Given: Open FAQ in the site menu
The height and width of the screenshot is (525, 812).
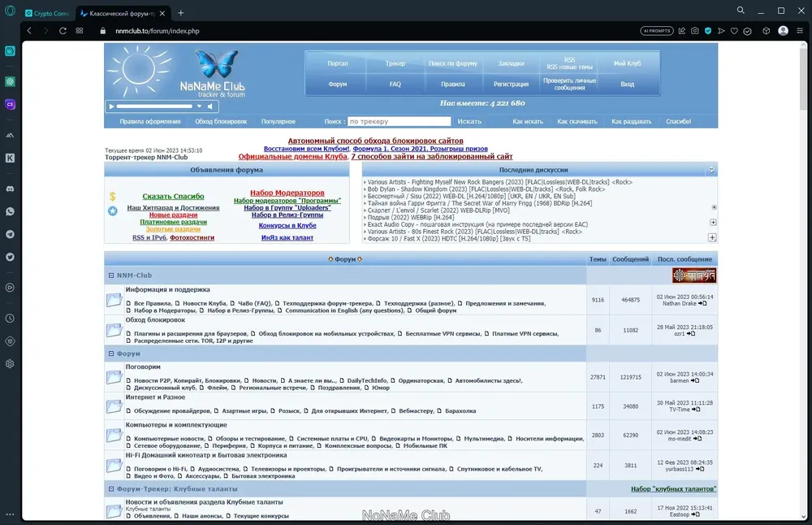Looking at the screenshot, I should 395,84.
